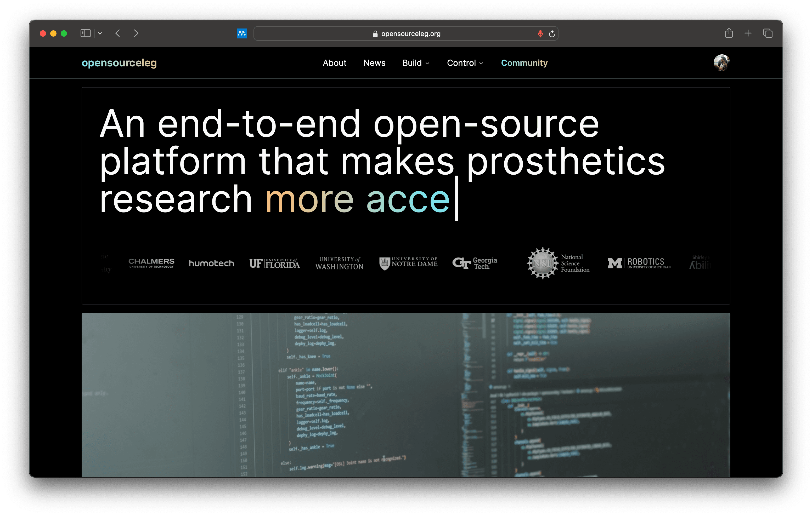Open the Community page
Image resolution: width=812 pixels, height=516 pixels.
coord(524,63)
